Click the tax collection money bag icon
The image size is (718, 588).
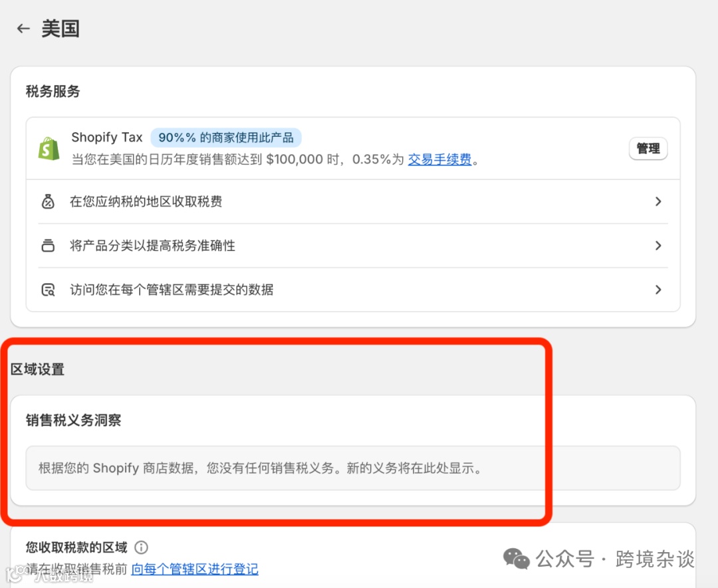[48, 201]
